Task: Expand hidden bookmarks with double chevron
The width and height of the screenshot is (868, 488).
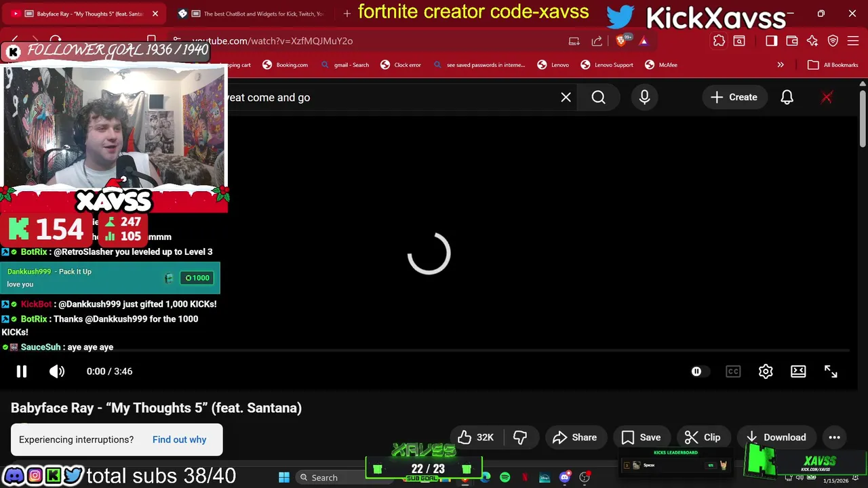Action: coord(781,65)
